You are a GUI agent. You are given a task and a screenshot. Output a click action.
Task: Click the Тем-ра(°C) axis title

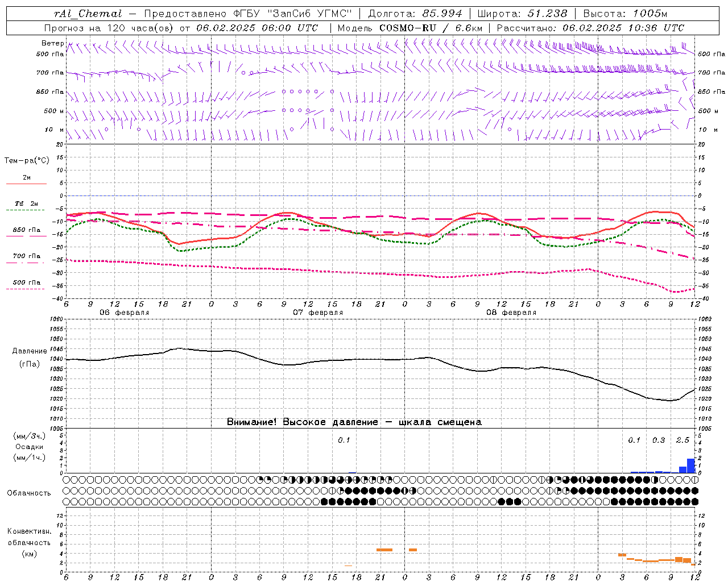(x=27, y=160)
